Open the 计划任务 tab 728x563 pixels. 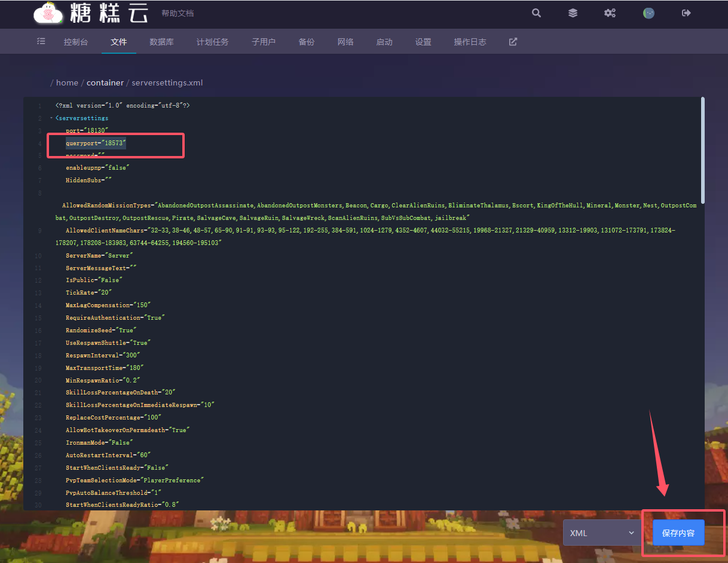(212, 42)
